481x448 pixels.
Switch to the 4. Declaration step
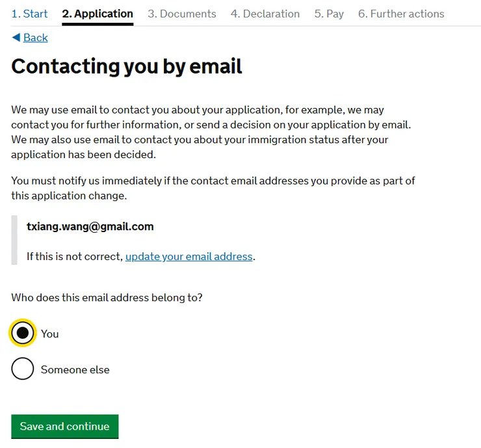click(x=265, y=14)
